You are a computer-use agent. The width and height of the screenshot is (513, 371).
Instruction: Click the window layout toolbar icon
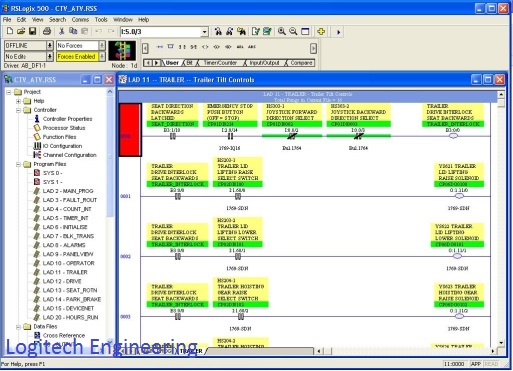point(305,31)
